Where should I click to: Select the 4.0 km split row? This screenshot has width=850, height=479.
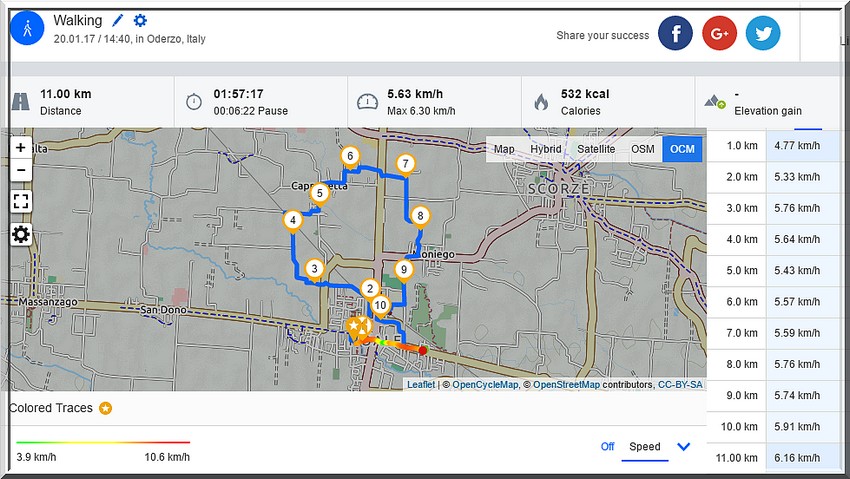[774, 239]
